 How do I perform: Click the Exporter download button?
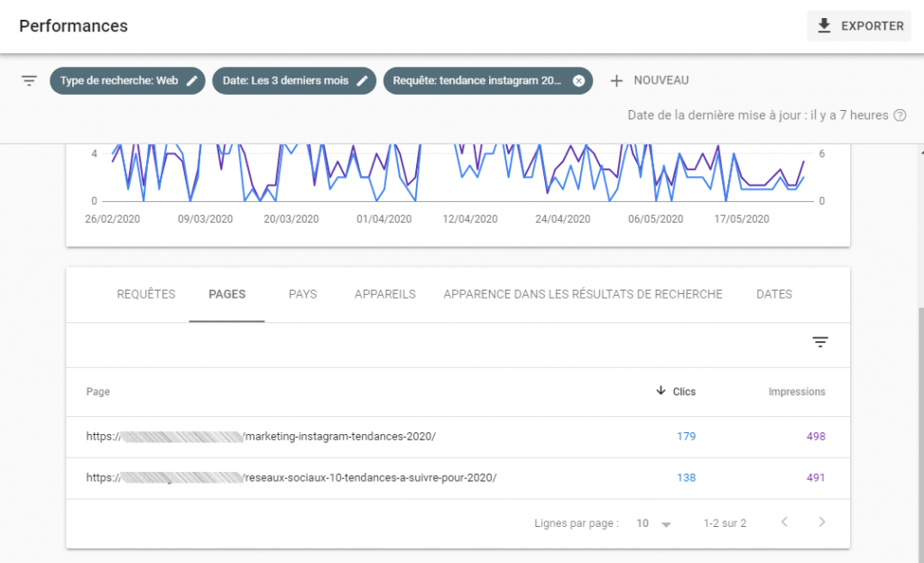click(859, 26)
